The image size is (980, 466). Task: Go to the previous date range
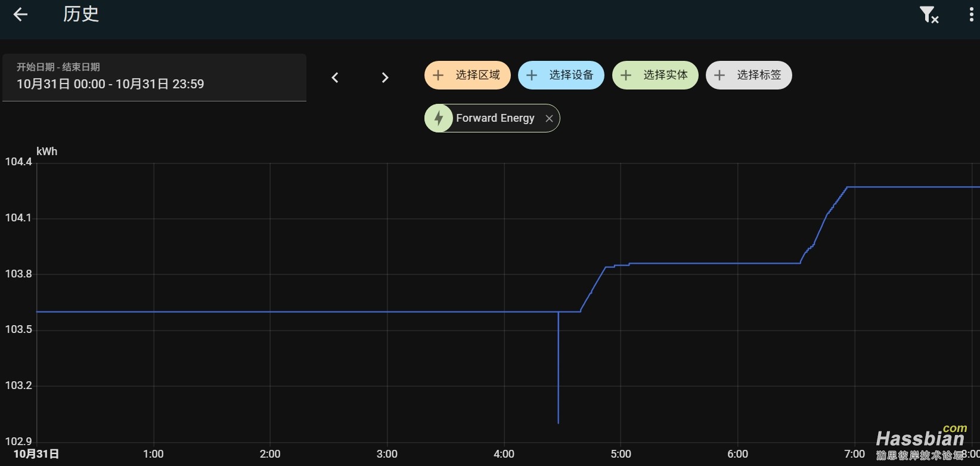[335, 78]
